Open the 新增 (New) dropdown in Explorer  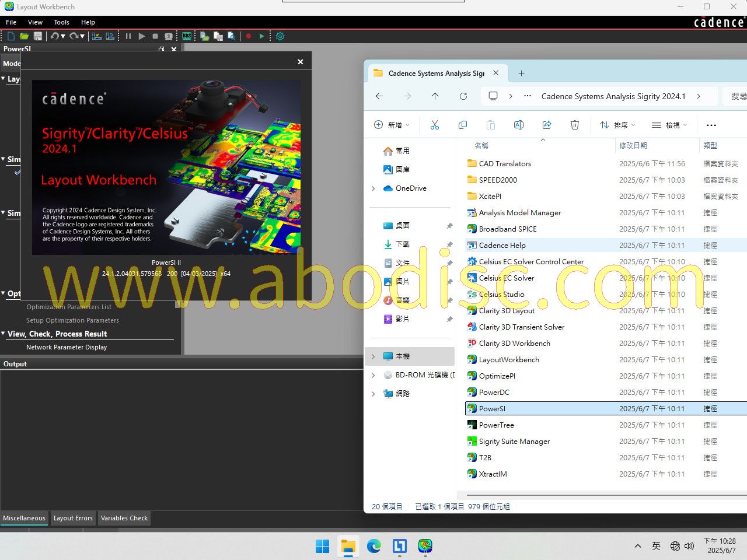pos(392,125)
